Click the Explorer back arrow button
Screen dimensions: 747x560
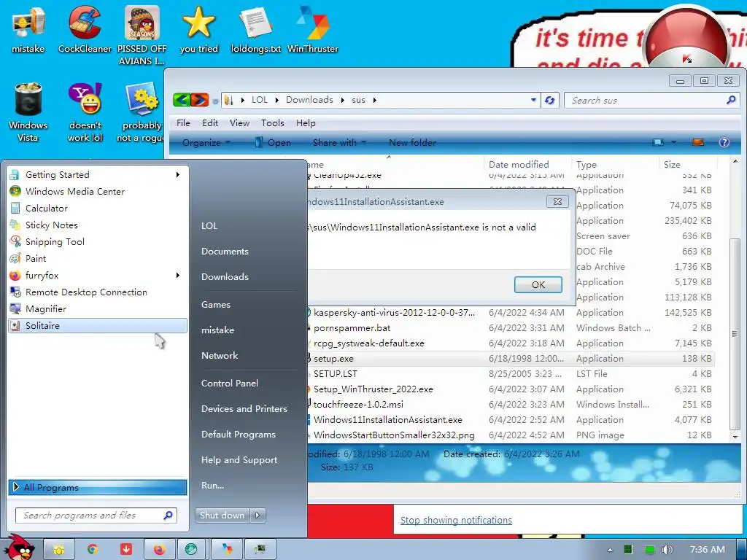(182, 100)
